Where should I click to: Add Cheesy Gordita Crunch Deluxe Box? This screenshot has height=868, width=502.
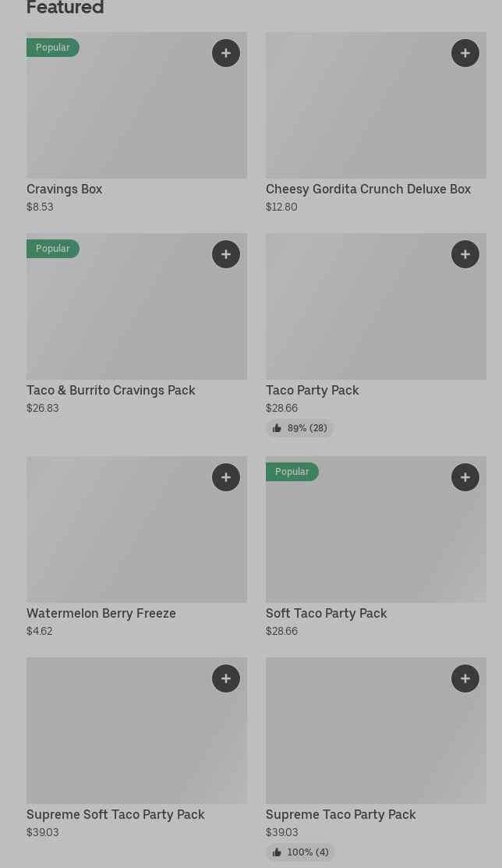465,53
